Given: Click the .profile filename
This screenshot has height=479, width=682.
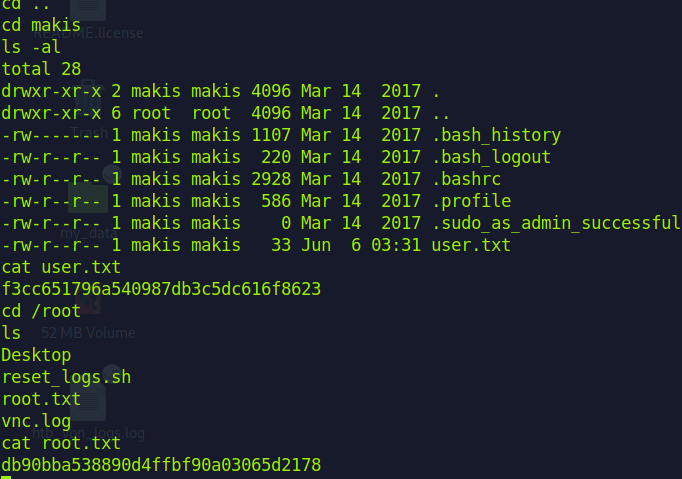Looking at the screenshot, I should [x=471, y=201].
